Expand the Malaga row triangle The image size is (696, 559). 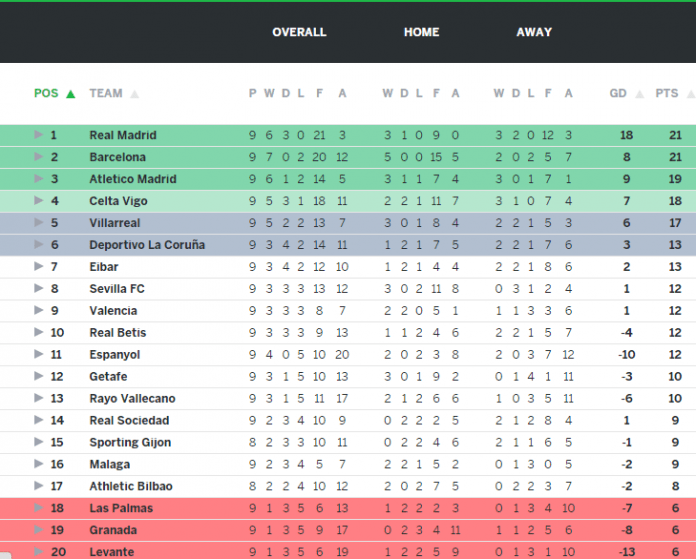click(39, 464)
